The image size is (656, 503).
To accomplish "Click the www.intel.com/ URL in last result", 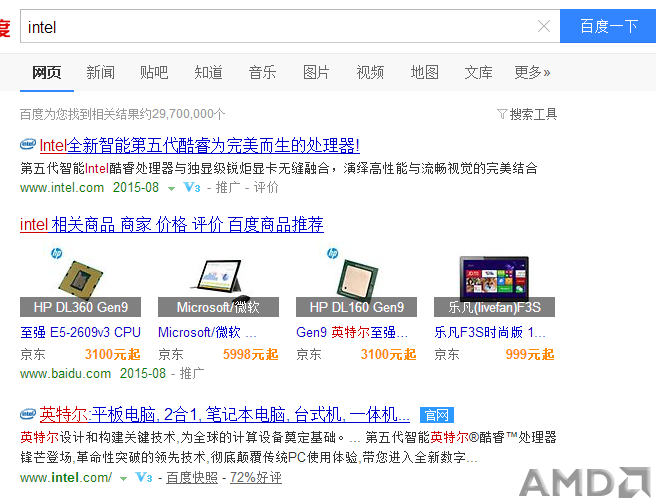I will click(x=66, y=477).
